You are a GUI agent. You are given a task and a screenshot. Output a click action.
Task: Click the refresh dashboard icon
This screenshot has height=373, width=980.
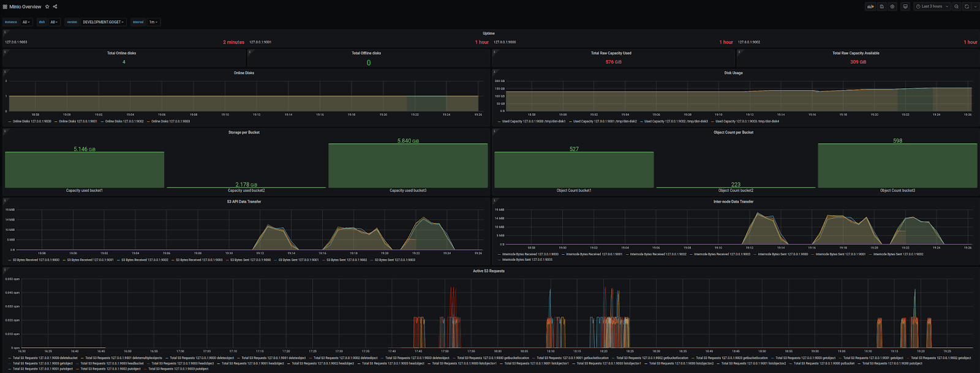click(967, 7)
